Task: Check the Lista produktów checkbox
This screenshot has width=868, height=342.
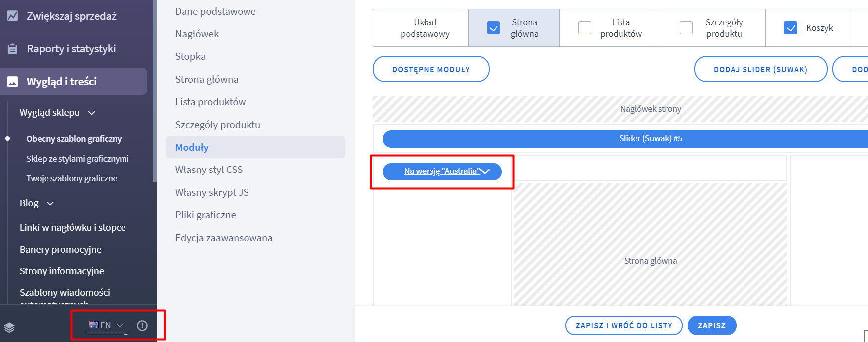Action: click(585, 28)
